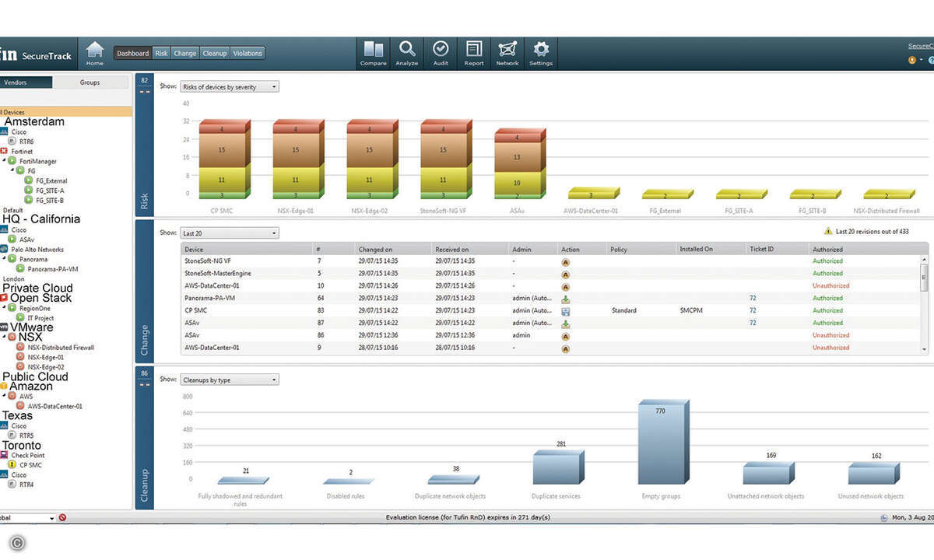Collapse the Panorama tree node

click(x=5, y=259)
